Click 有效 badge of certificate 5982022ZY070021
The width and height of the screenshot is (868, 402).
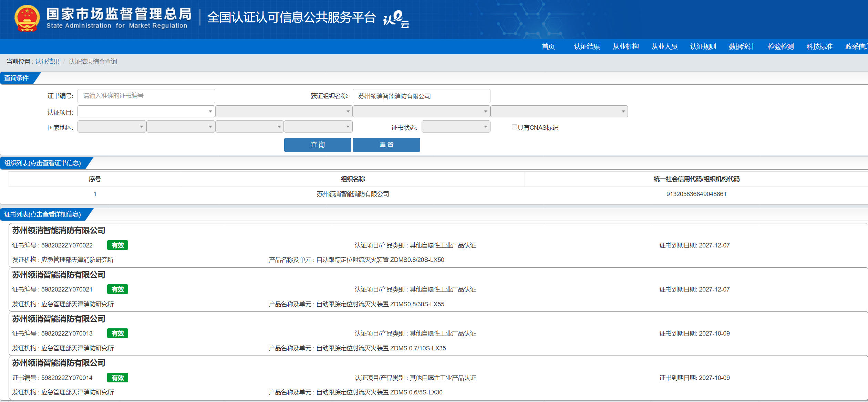coord(117,289)
